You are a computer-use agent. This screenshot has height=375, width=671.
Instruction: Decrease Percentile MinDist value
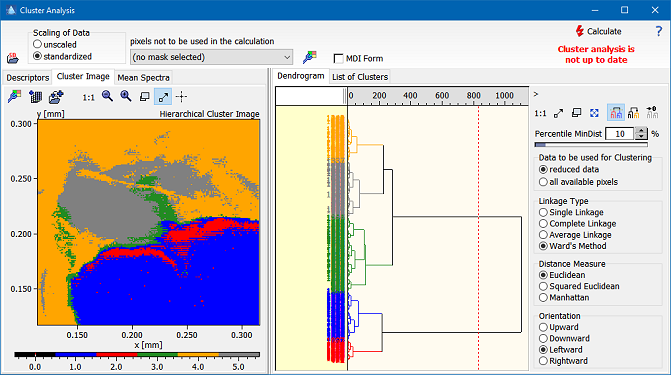tap(641, 137)
